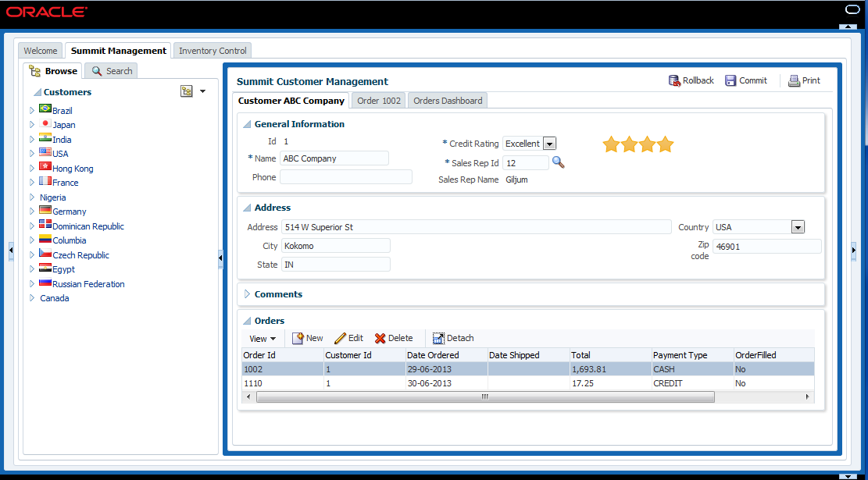
Task: Click the Customers tree view icon
Action: click(x=187, y=91)
